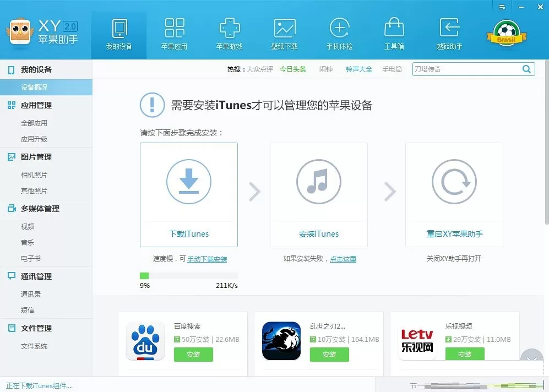Open the 工具箱 toolbox icon

click(394, 28)
